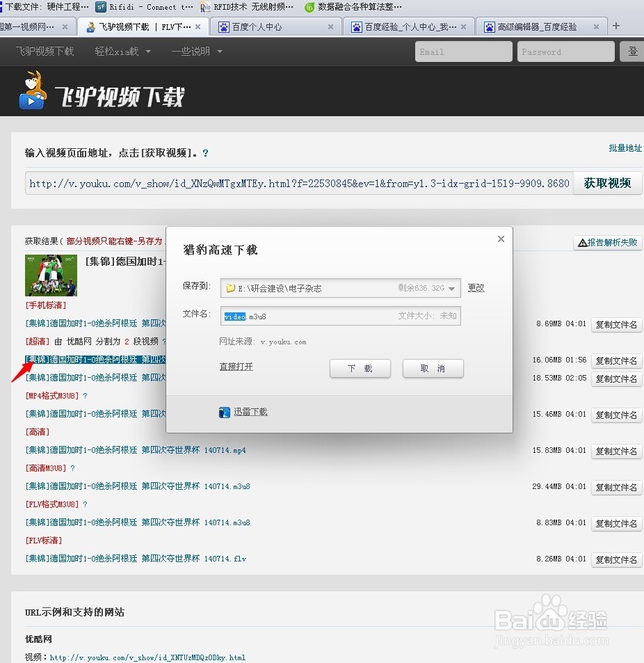Screen dimensions: 644x663
Task: Click 飞驴视频下载 in the navigation bar
Action: pyautogui.click(x=45, y=51)
